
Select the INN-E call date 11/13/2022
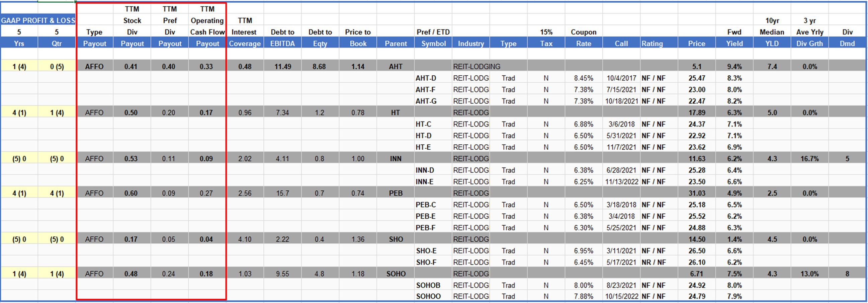pyautogui.click(x=621, y=182)
